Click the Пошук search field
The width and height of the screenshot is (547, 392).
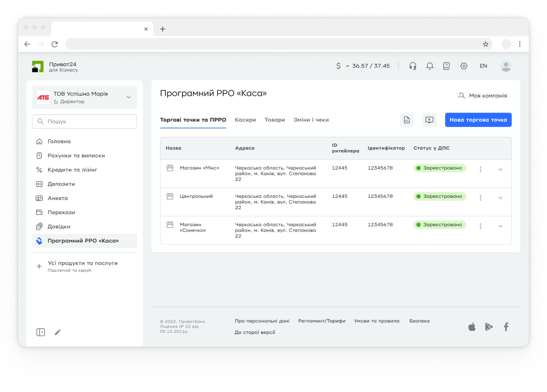click(85, 122)
